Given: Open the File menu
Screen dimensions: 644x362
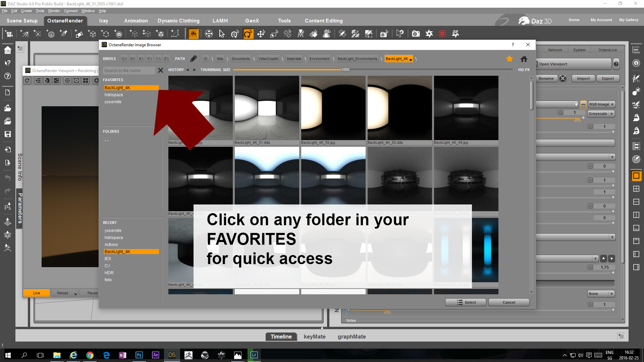Looking at the screenshot, I should (x=4, y=11).
